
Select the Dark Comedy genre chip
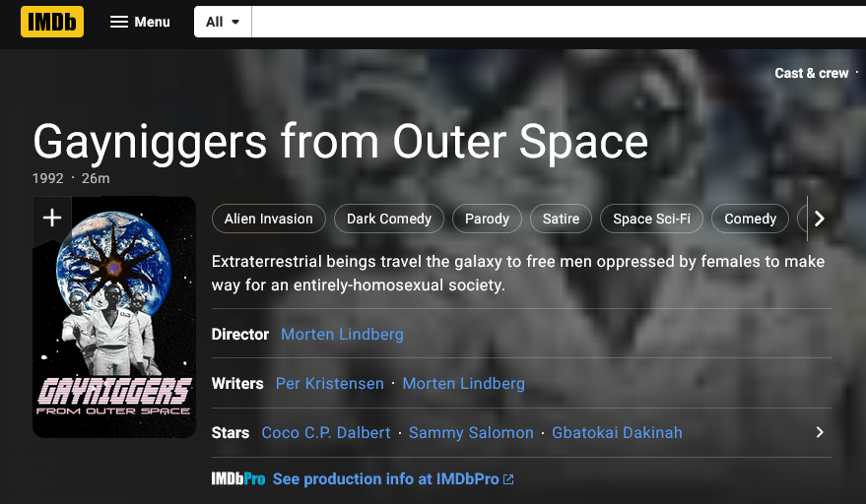(x=389, y=219)
